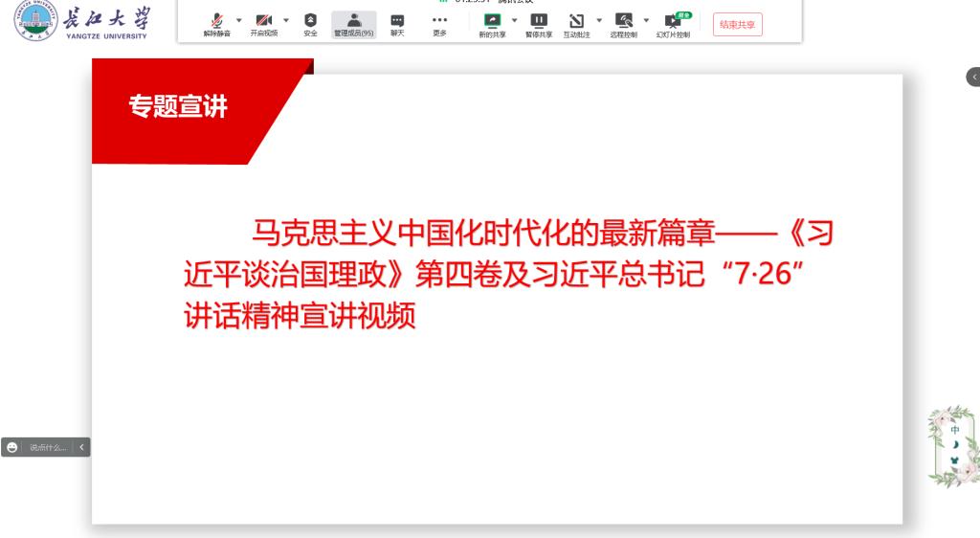Open the Chat (聊天) panel
Image resolution: width=980 pixels, height=538 pixels.
pyautogui.click(x=397, y=23)
